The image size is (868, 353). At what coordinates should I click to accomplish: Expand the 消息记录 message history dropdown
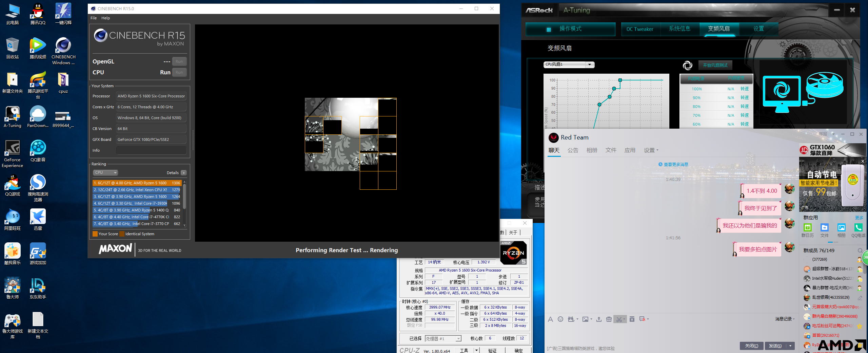click(x=785, y=319)
